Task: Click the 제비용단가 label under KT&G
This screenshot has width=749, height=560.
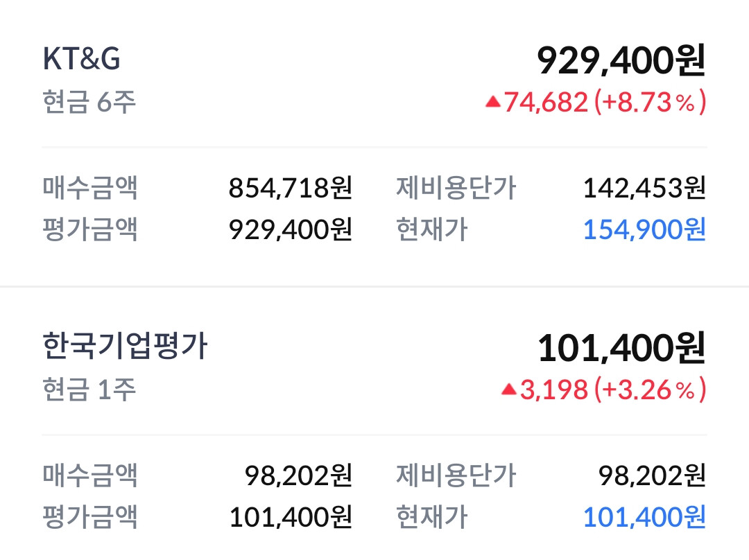Action: [456, 188]
